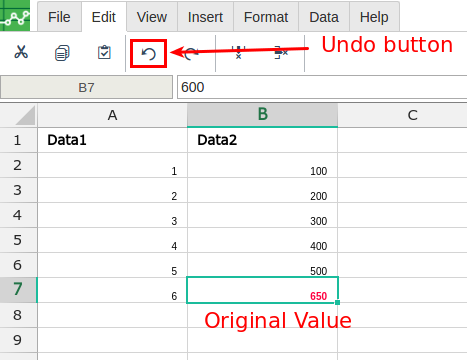Click the Paste clipboard icon
The image size is (467, 360).
point(104,52)
